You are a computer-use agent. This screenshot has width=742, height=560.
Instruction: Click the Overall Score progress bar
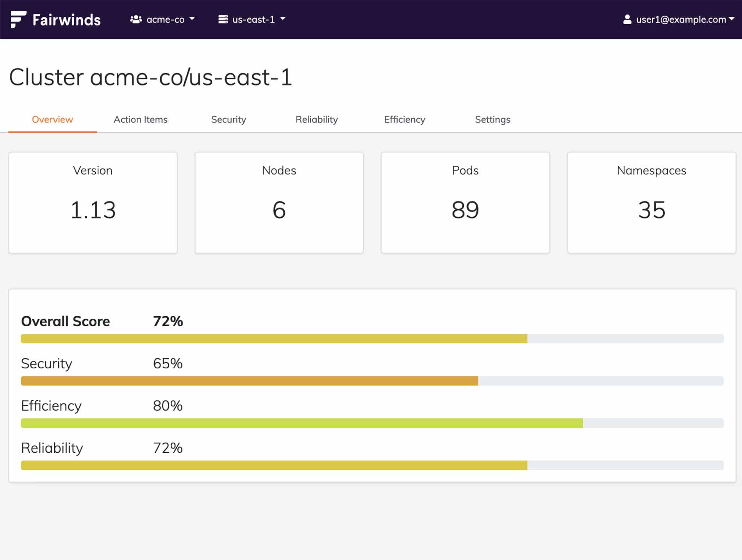tap(372, 339)
